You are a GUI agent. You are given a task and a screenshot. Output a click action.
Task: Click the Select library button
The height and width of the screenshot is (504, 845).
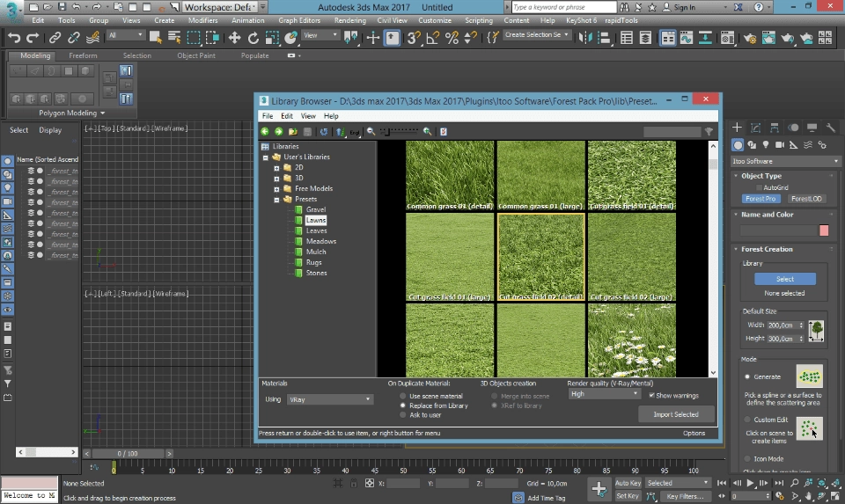784,279
